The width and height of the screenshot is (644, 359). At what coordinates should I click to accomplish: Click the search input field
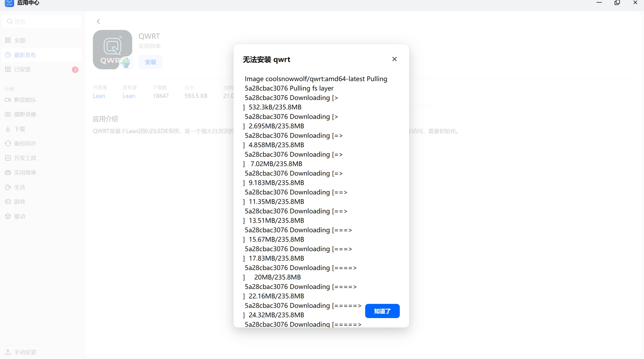pos(41,21)
